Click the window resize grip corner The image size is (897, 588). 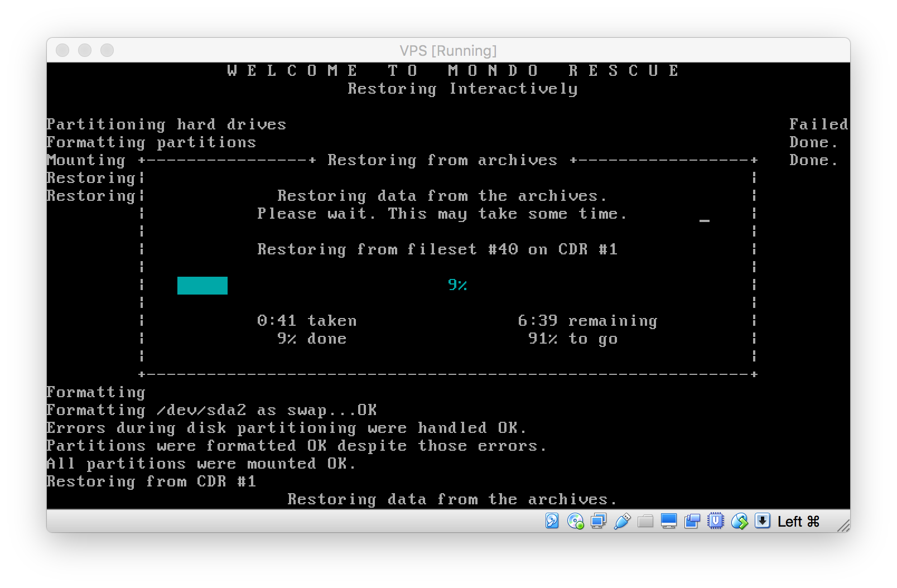point(843,525)
